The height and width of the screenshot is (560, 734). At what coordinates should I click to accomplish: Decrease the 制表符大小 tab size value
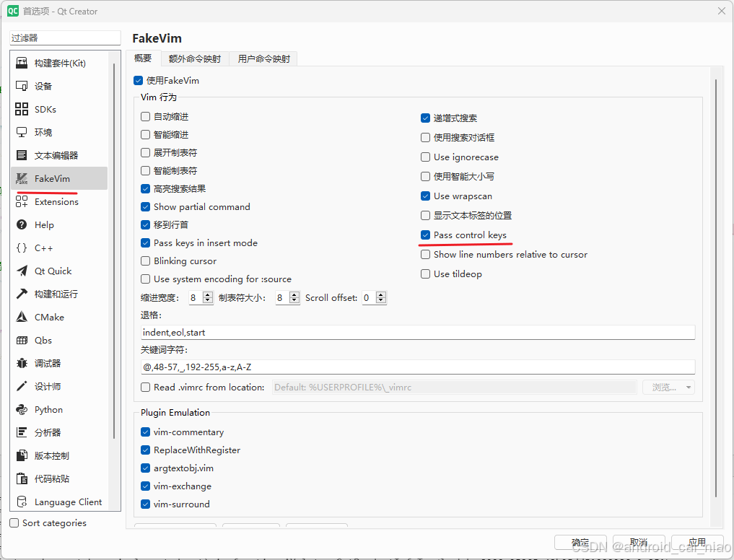tap(294, 301)
